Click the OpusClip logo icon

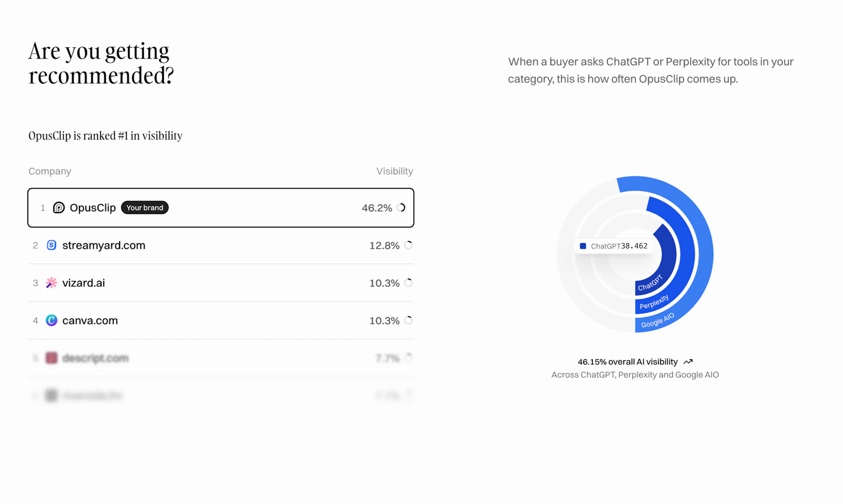[59, 207]
